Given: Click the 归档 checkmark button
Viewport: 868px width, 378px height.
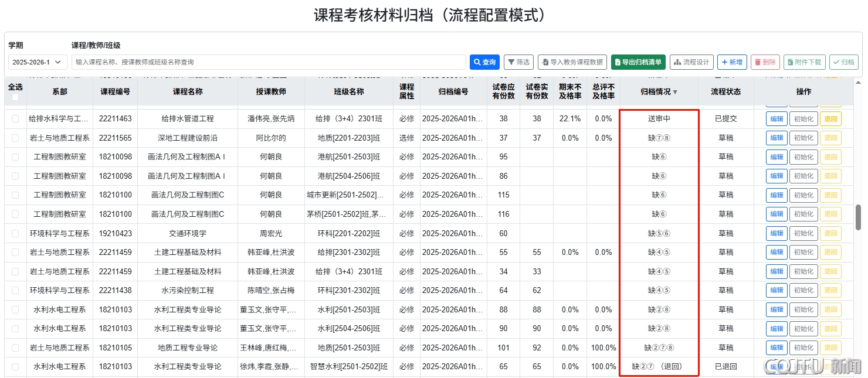Looking at the screenshot, I should 843,62.
